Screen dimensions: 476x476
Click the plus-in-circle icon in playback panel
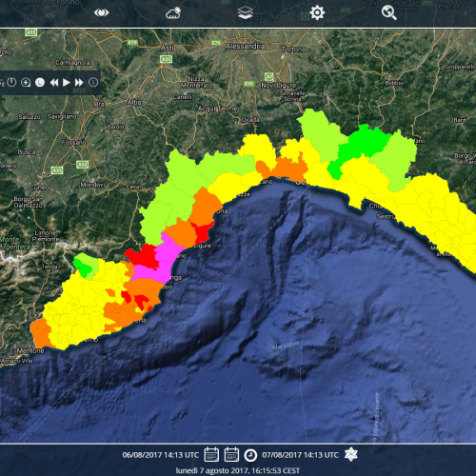point(26,83)
